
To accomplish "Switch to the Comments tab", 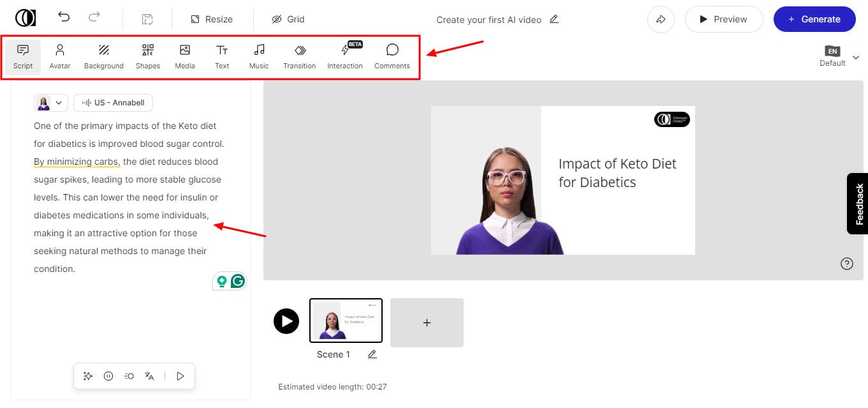I will (x=392, y=56).
